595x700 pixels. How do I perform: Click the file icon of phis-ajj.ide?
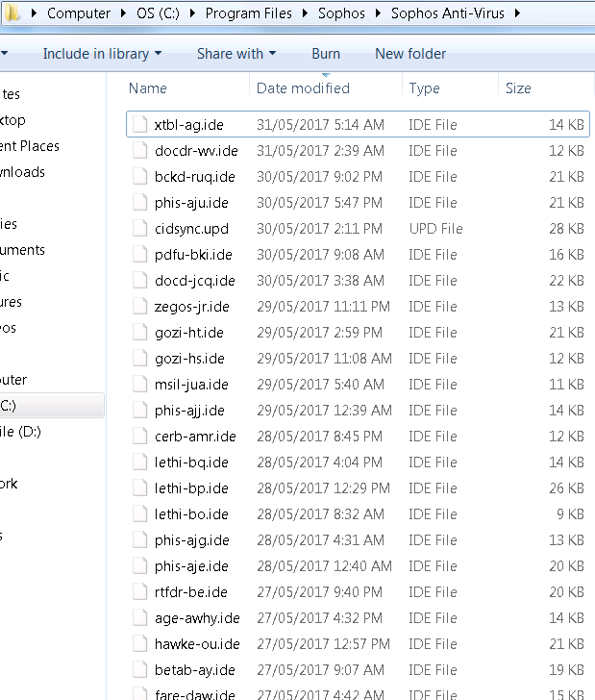139,410
